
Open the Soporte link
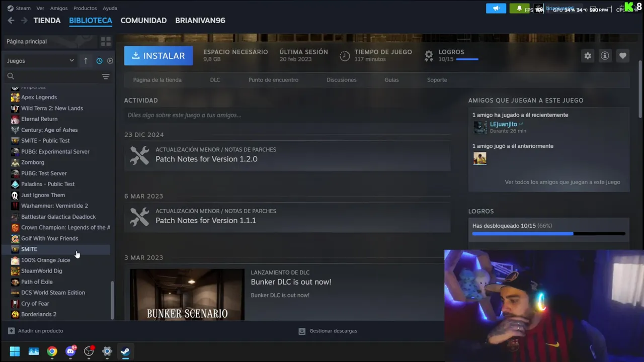pos(437,80)
